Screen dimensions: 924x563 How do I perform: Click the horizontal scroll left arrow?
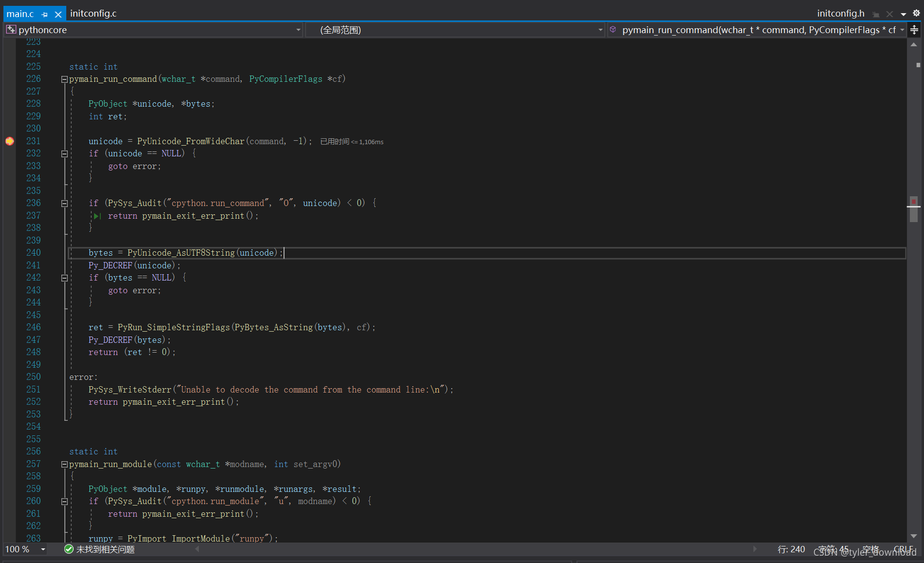pos(197,549)
